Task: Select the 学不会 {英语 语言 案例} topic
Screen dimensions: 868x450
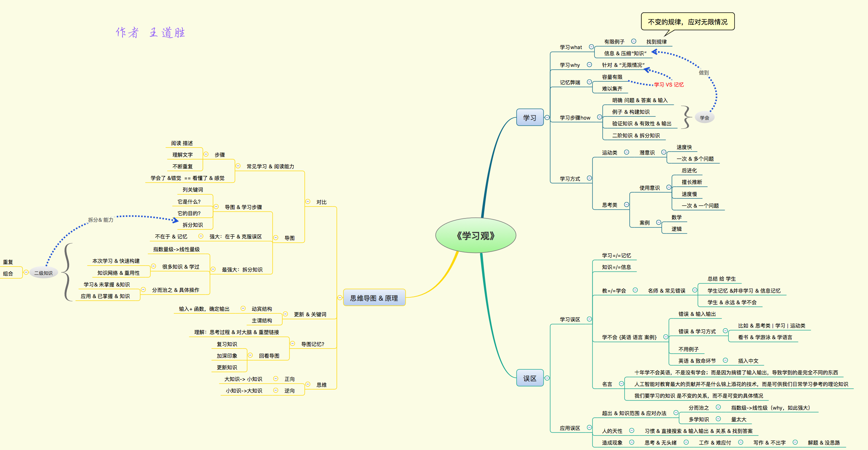Action: [629, 337]
